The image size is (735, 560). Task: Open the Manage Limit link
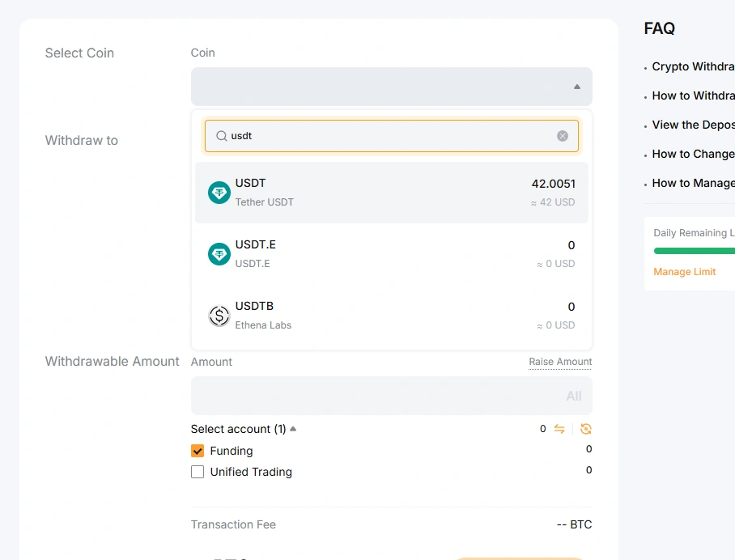click(684, 272)
